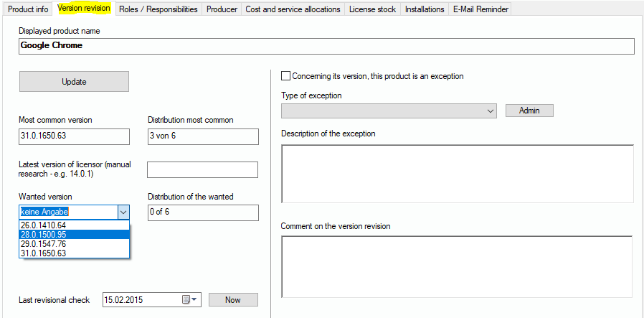Screen dimensions: 644x318
Task: Click the Latest version of licensor field
Action: pos(202,170)
